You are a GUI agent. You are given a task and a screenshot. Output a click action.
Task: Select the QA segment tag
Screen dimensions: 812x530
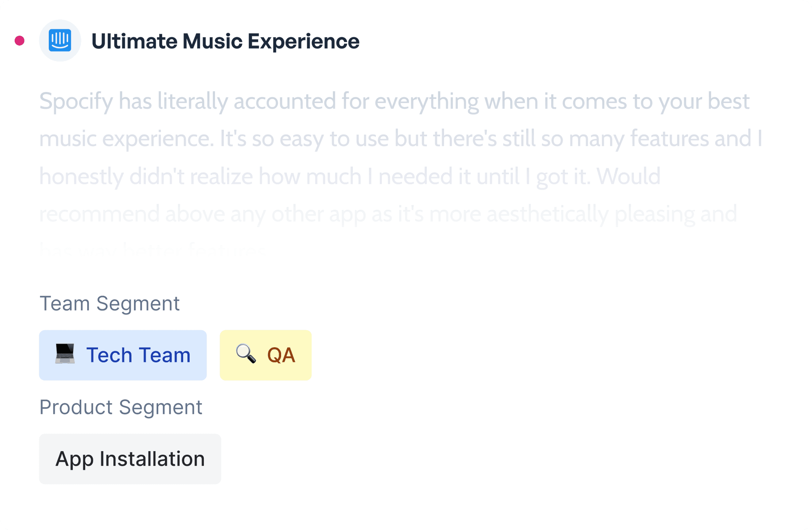(x=265, y=355)
